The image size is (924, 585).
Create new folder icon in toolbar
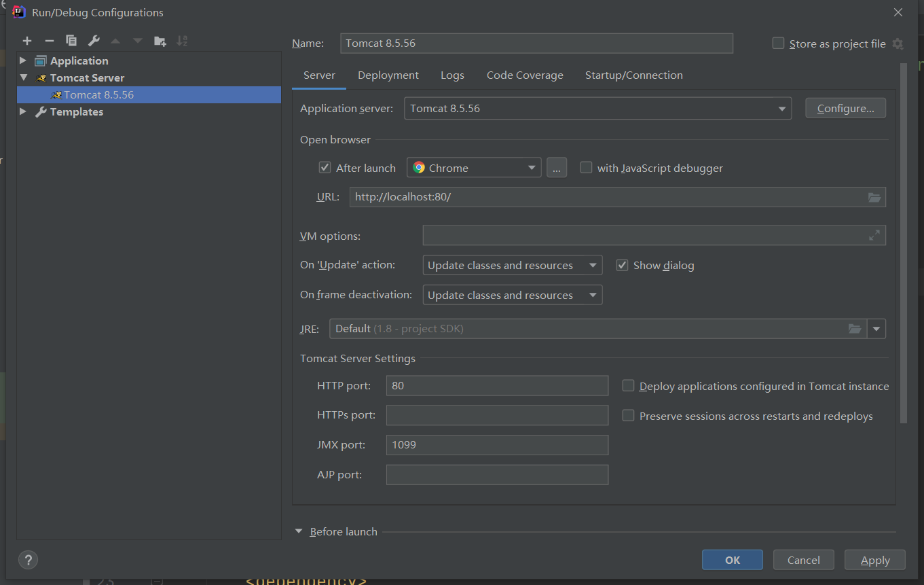160,41
